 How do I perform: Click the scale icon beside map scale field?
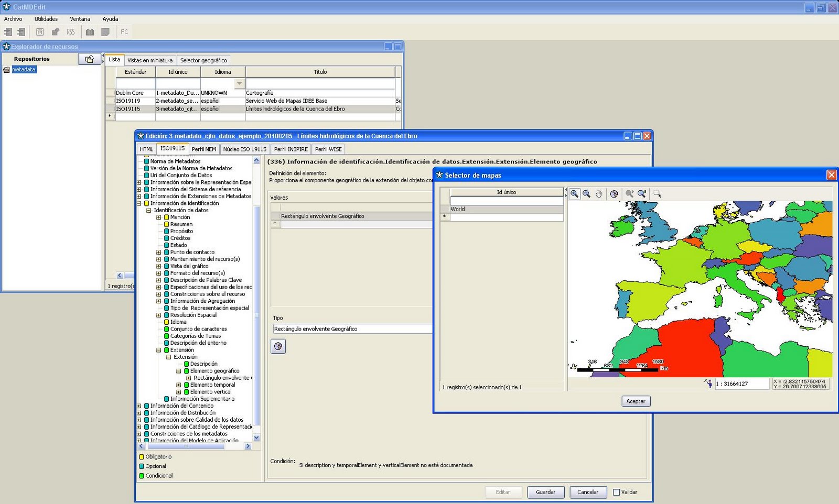click(708, 384)
